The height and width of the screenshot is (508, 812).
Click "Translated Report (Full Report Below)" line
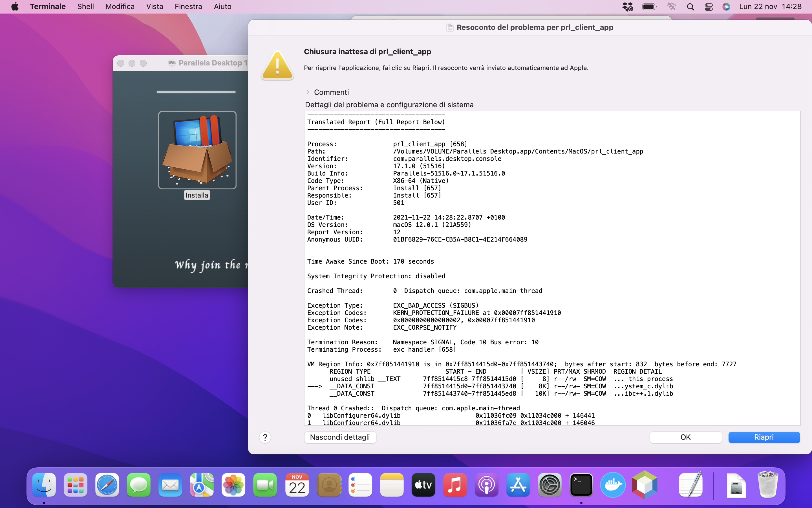coord(376,122)
